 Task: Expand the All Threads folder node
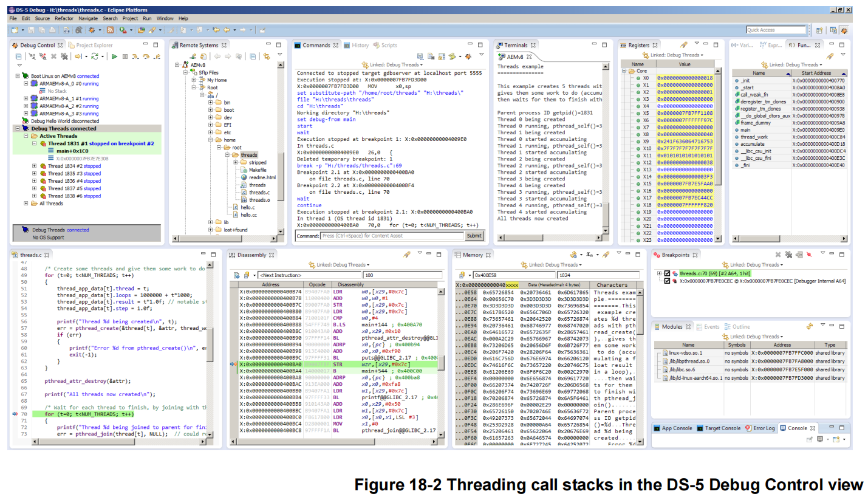coord(26,204)
